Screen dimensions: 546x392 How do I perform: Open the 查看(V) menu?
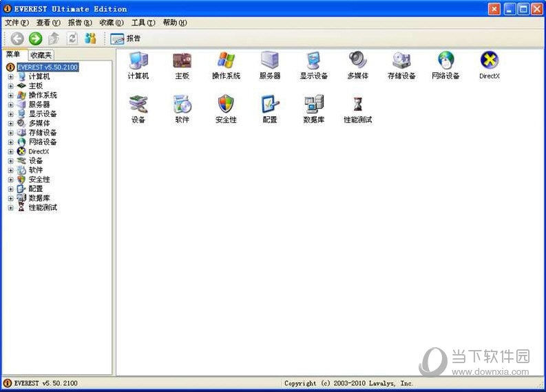click(x=48, y=23)
